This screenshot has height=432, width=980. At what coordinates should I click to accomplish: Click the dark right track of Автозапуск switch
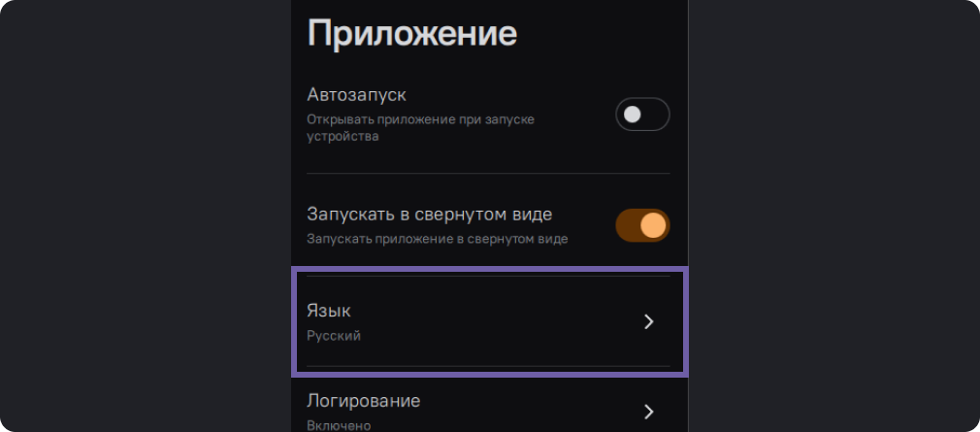[657, 115]
